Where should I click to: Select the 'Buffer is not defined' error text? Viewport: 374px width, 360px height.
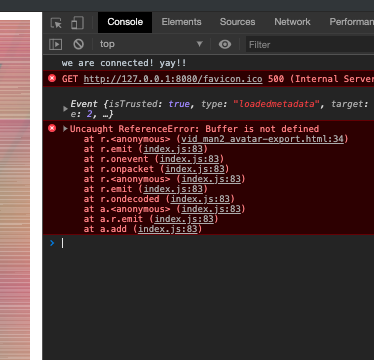pos(262,129)
